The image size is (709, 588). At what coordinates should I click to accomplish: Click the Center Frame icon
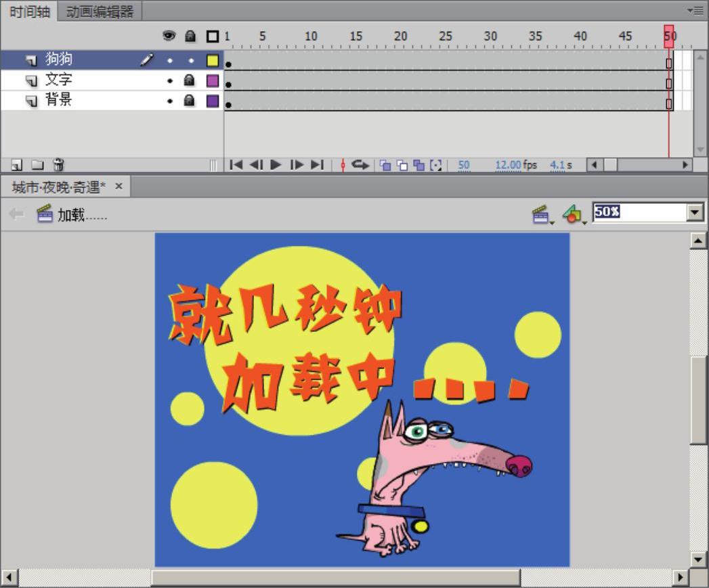coord(343,165)
